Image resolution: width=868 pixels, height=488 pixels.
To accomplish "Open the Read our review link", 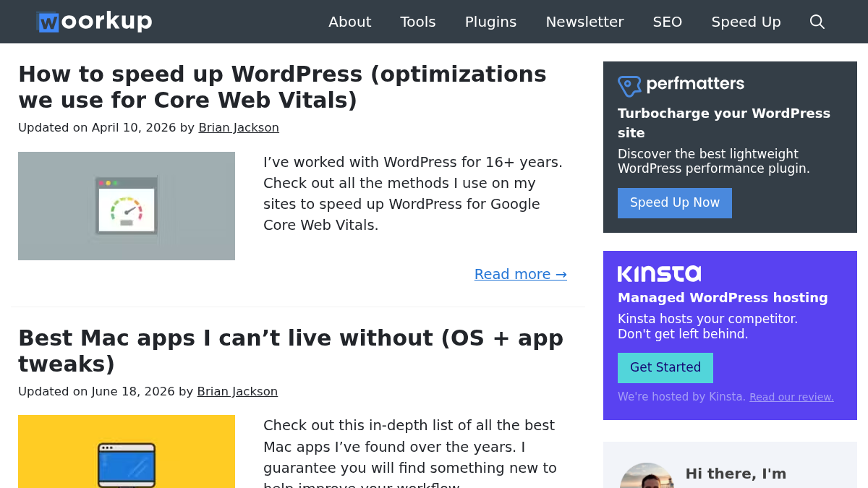I will click(791, 397).
